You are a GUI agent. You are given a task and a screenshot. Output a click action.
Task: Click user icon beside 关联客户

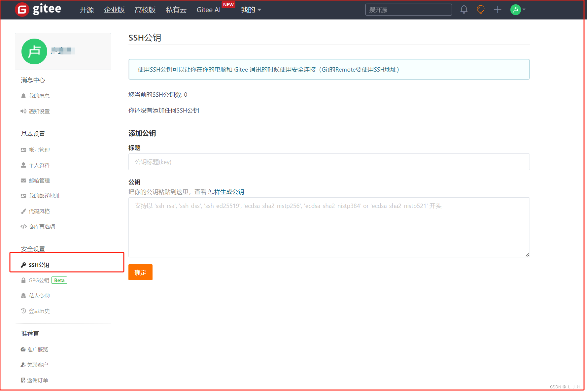(23, 365)
